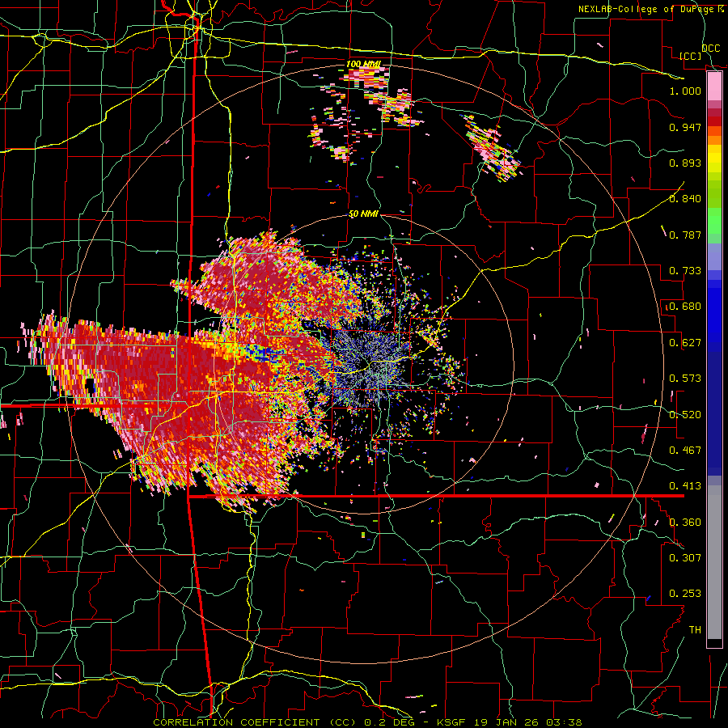Click the 100 NMI range ring label
The image size is (728, 728).
click(x=363, y=64)
